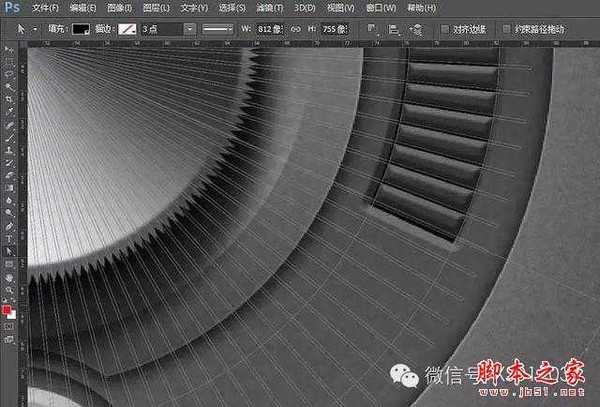This screenshot has width=600, height=407.
Task: Click the link width and height icon
Action: 295,29
